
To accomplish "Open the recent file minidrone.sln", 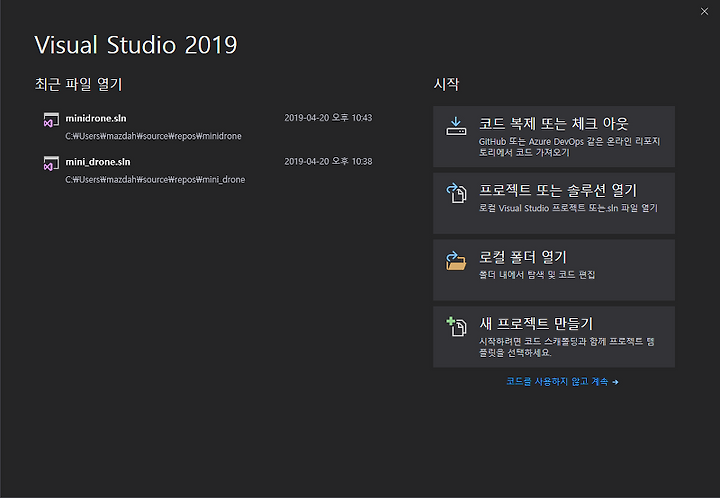I will click(x=208, y=127).
